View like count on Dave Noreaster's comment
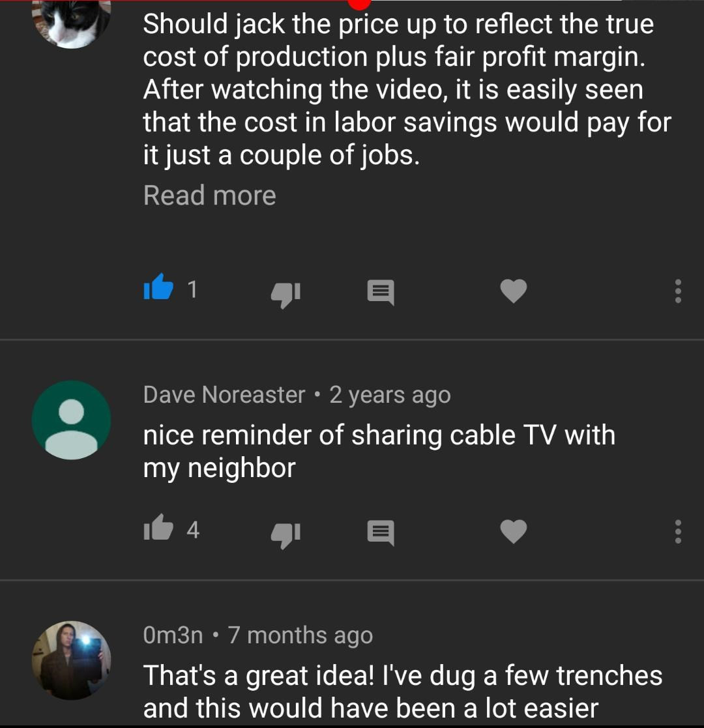Screen dimensions: 704x728 (193, 530)
